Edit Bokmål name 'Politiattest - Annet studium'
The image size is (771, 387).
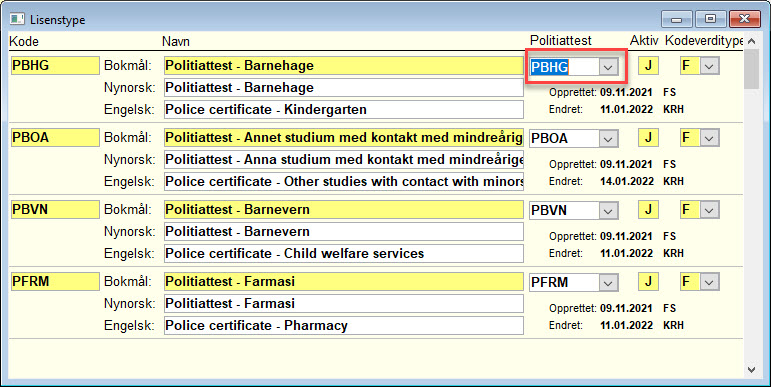[x=344, y=138]
